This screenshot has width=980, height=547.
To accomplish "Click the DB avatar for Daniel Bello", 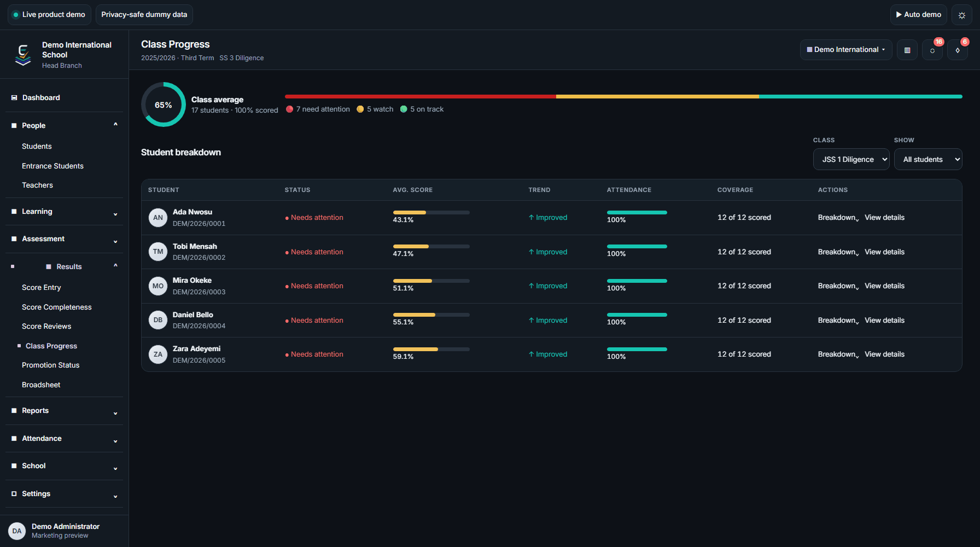I will pyautogui.click(x=158, y=321).
